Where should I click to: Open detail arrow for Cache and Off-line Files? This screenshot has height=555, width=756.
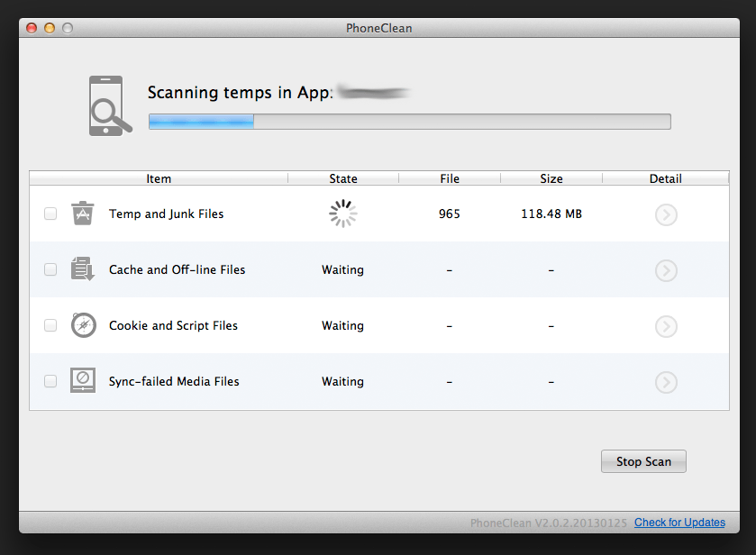click(x=666, y=270)
